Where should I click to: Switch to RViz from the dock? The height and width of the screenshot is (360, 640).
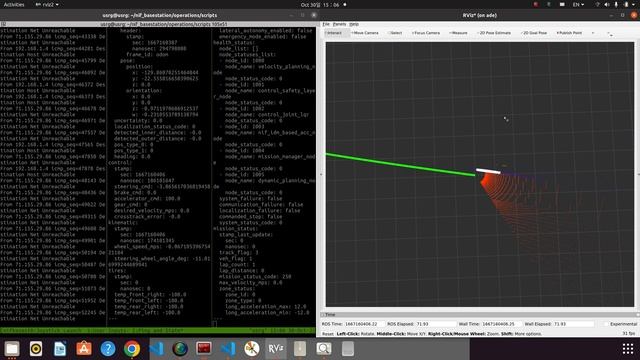pos(276,349)
